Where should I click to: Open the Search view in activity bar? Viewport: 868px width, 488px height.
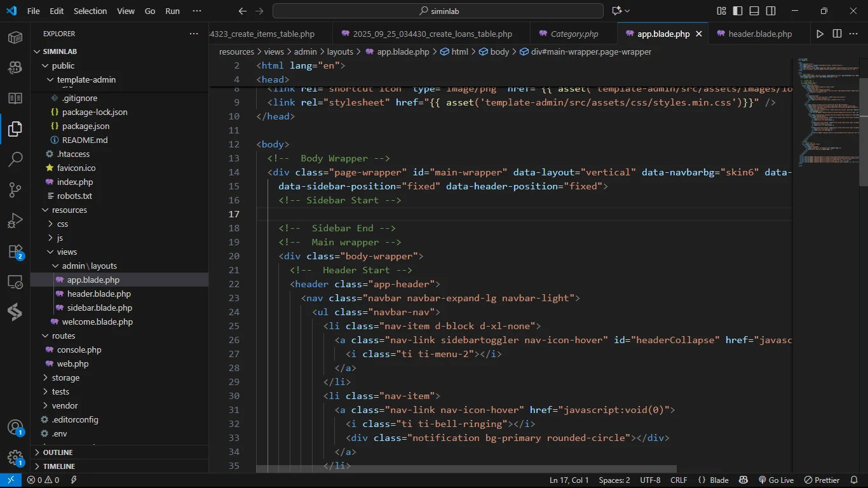[15, 159]
